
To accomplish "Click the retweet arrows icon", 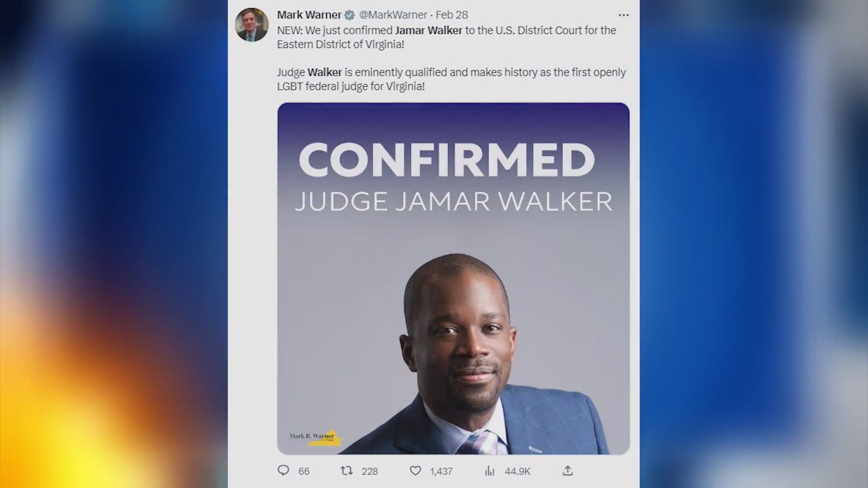I will point(346,471).
